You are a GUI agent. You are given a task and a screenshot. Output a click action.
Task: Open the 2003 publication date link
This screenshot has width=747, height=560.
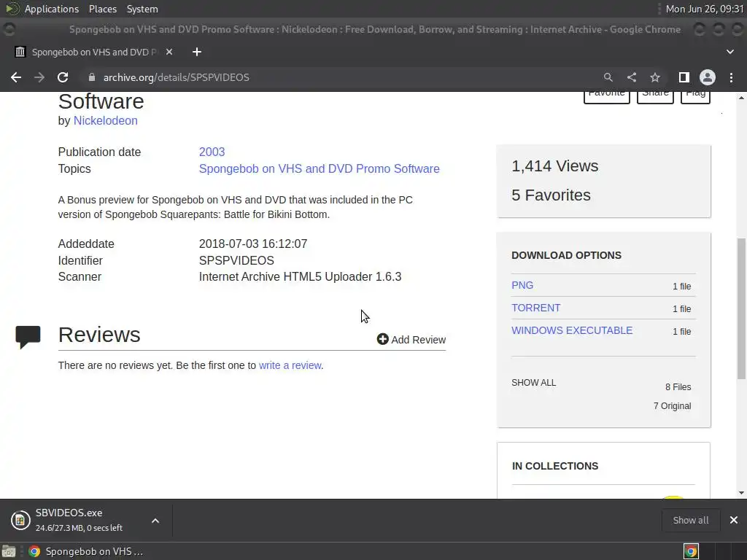tap(212, 152)
